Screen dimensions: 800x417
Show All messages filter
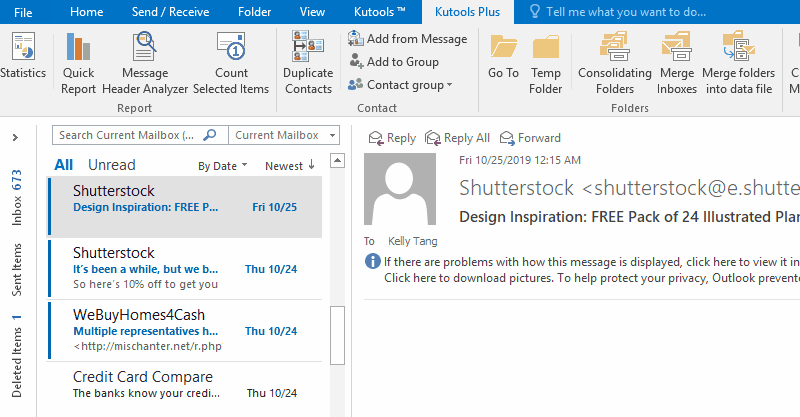coord(64,165)
